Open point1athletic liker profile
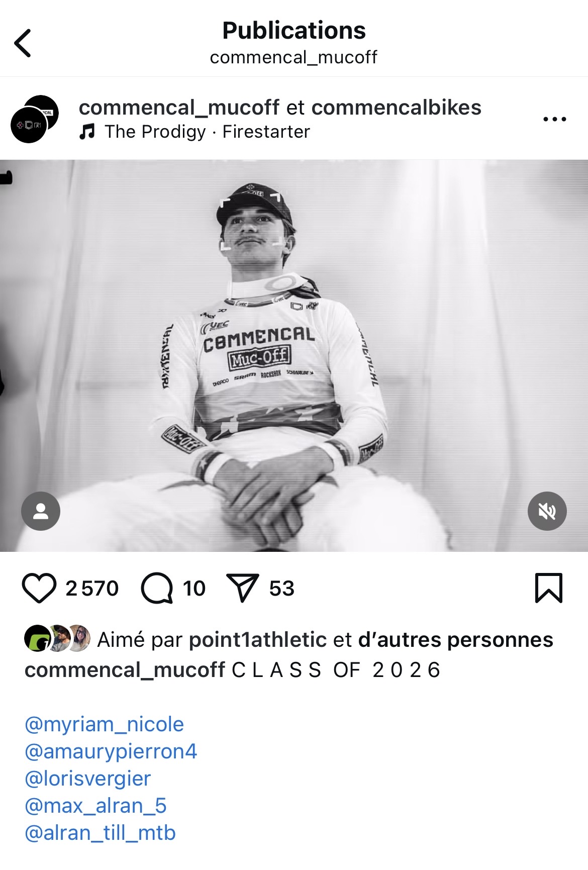Viewport: 588px width, 870px height. 258,640
